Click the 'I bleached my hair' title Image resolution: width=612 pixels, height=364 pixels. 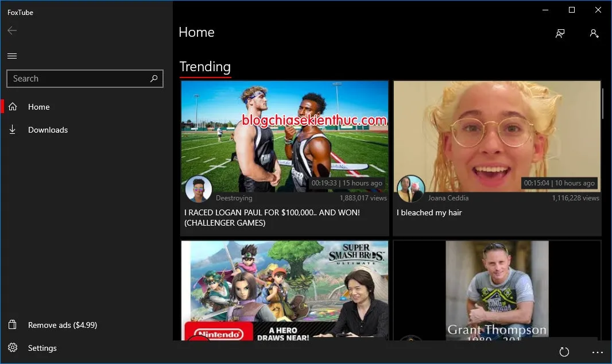click(429, 212)
